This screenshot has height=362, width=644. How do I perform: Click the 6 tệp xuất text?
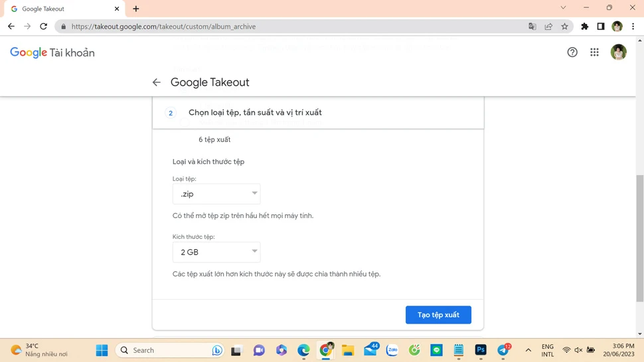214,139
